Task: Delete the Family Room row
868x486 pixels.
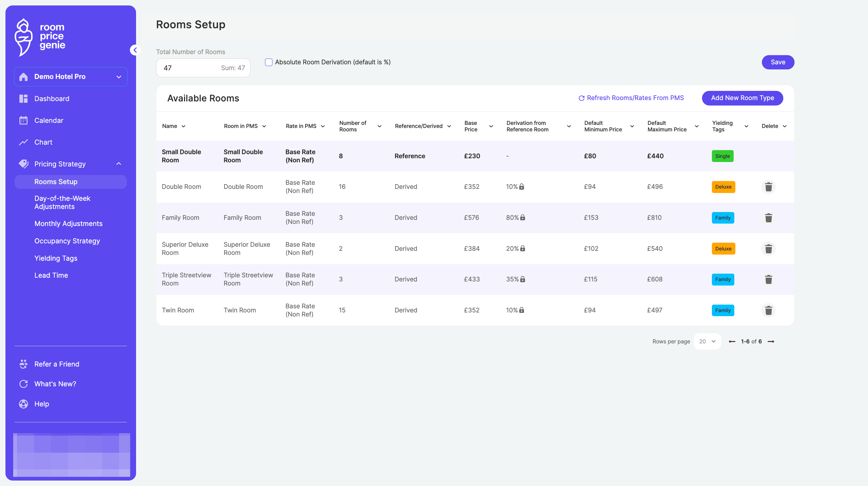Action: point(768,218)
